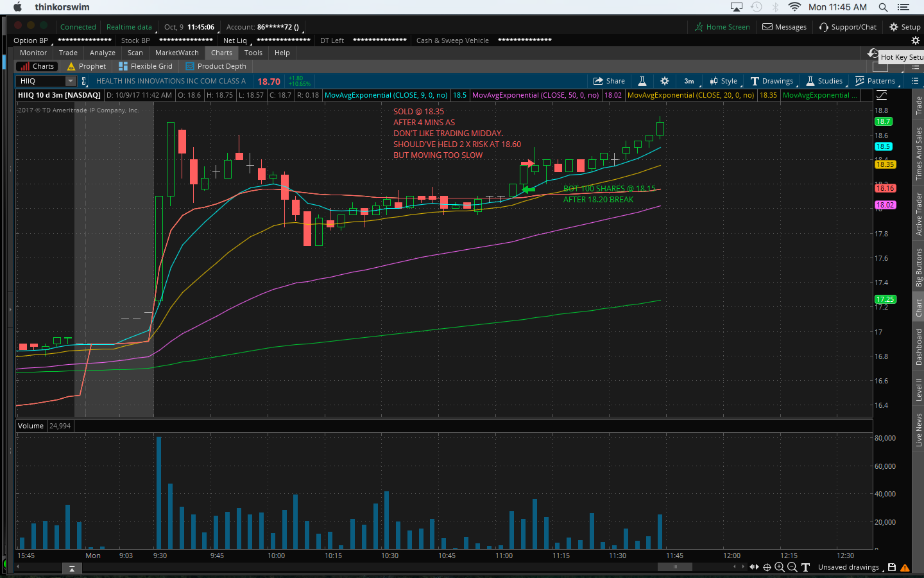Click the Hot Key Setup clock icon
924x578 pixels.
pyautogui.click(x=873, y=53)
